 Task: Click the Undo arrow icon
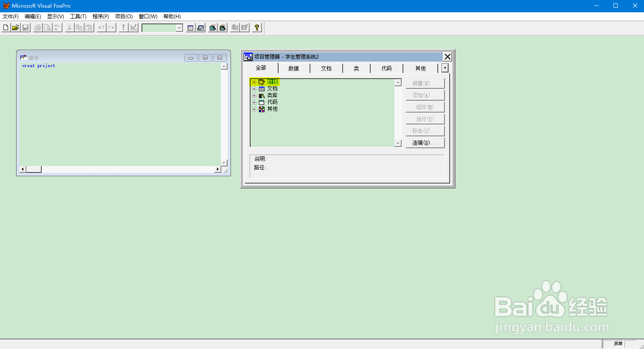(101, 28)
